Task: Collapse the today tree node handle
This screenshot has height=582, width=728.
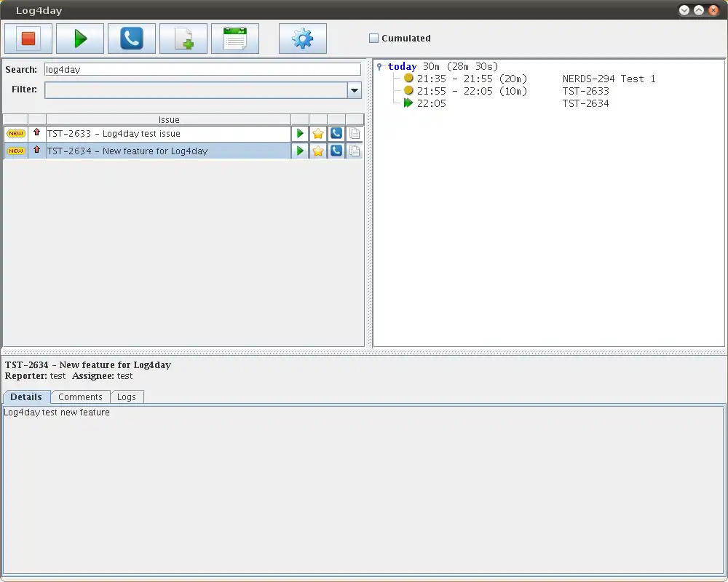Action: (379, 67)
